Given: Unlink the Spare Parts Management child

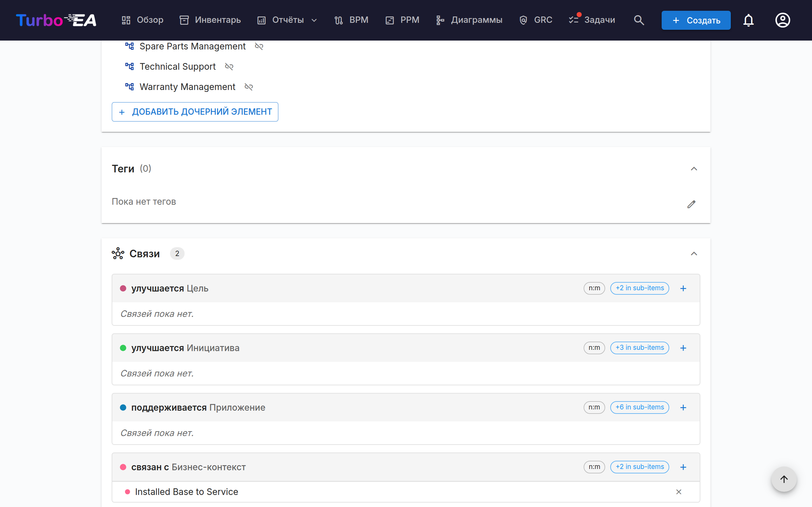Looking at the screenshot, I should (259, 46).
